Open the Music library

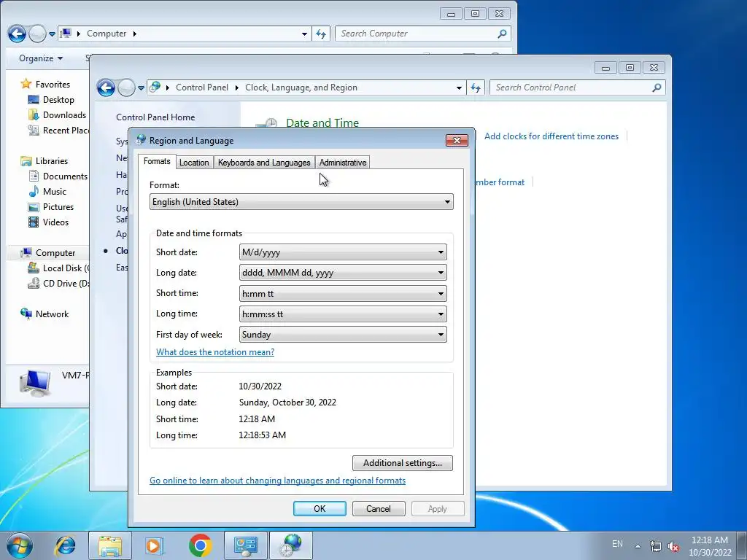(x=54, y=192)
